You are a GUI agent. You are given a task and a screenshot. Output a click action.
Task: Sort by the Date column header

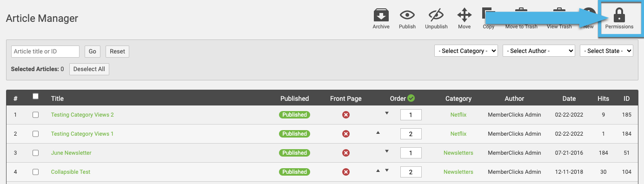569,99
